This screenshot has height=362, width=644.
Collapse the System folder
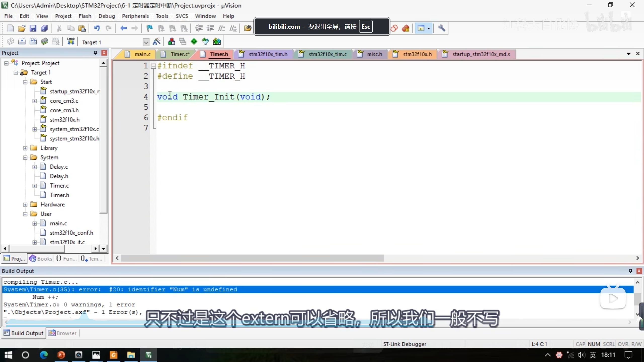25,158
